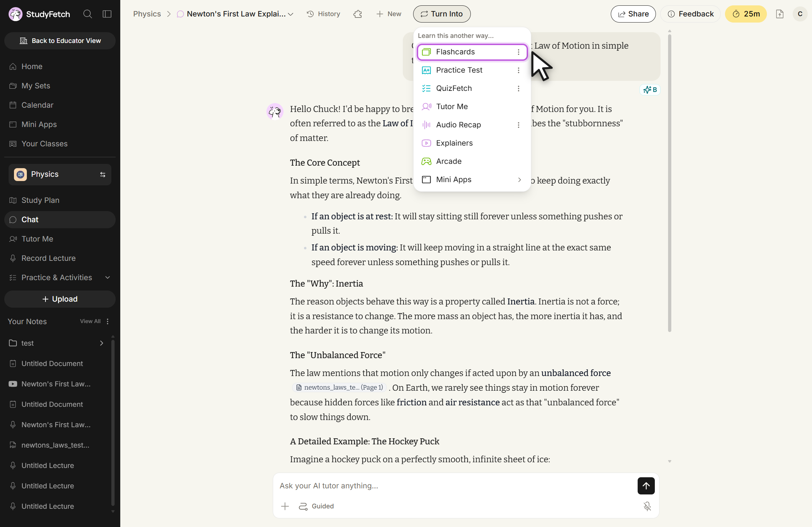Open the last Untitled Lecture note
The width and height of the screenshot is (812, 527).
point(57,506)
